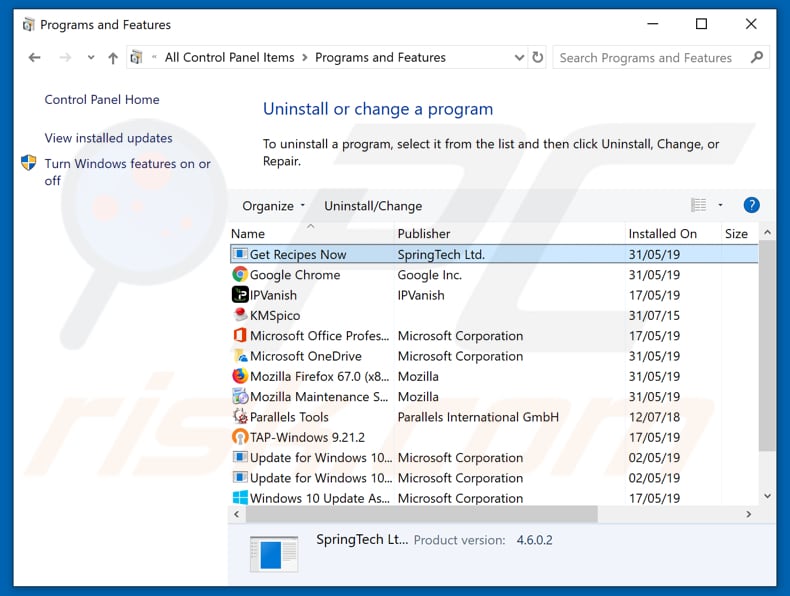This screenshot has height=596, width=790.
Task: Click the address bar folder icon
Action: coord(136,57)
